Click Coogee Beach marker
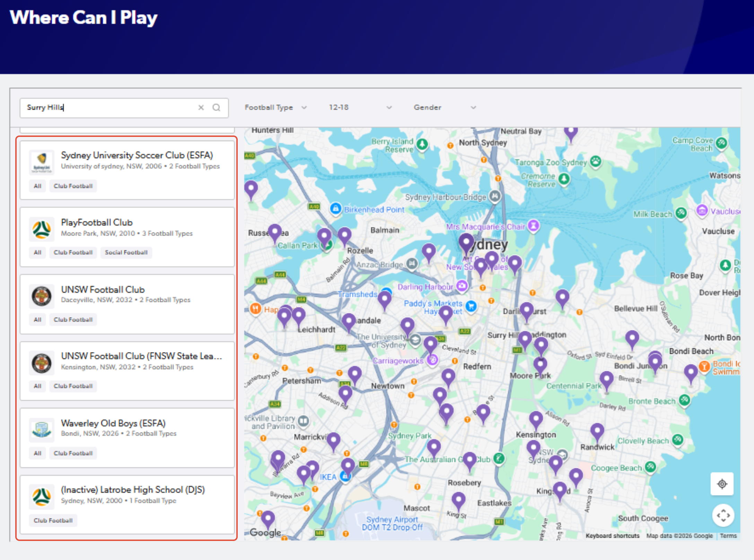This screenshot has height=560, width=754. (650, 467)
